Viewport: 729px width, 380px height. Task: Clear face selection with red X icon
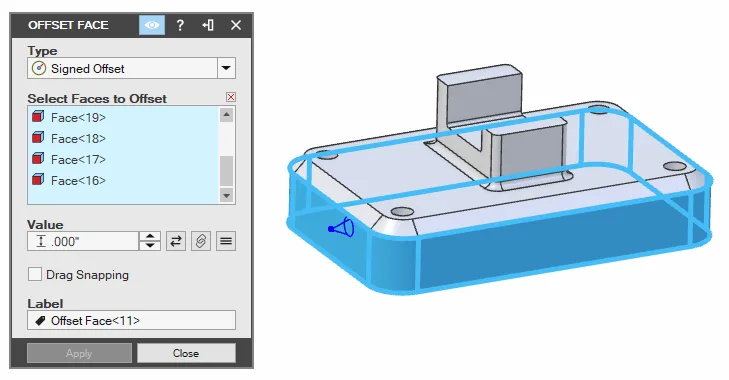(x=231, y=97)
